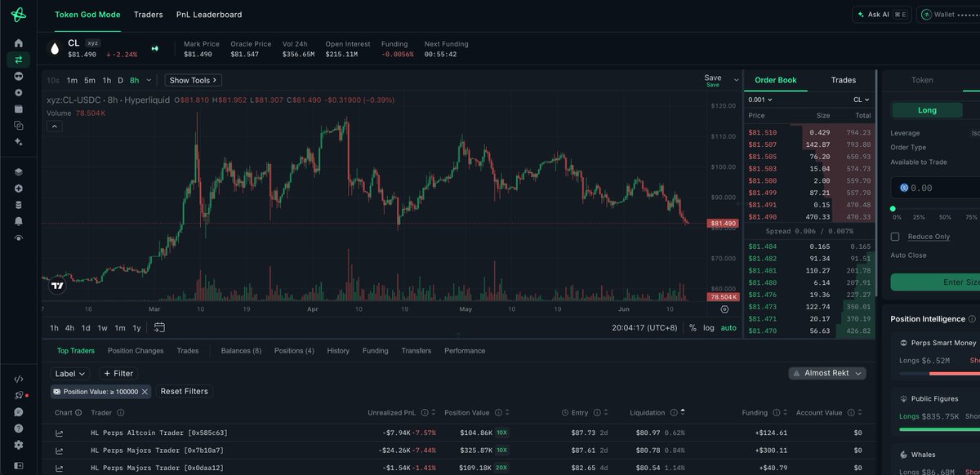
Task: Click the TradingView logo on chart
Action: click(56, 285)
